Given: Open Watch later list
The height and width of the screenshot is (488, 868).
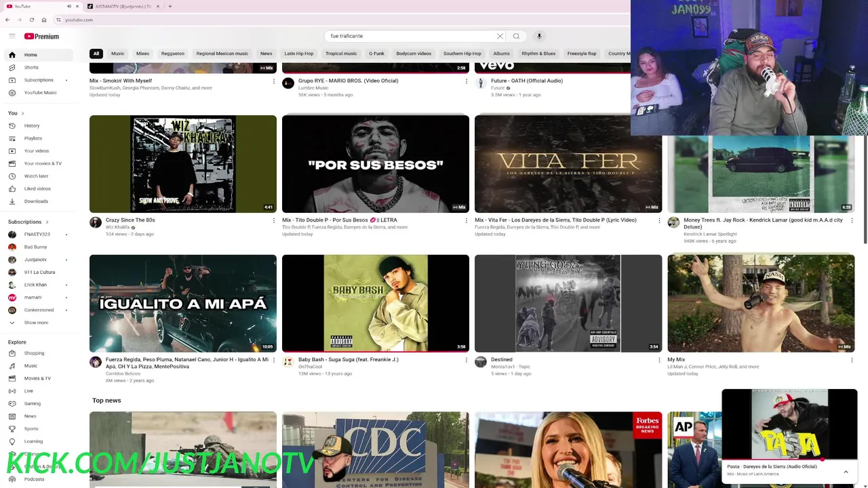Looking at the screenshot, I should pos(36,176).
